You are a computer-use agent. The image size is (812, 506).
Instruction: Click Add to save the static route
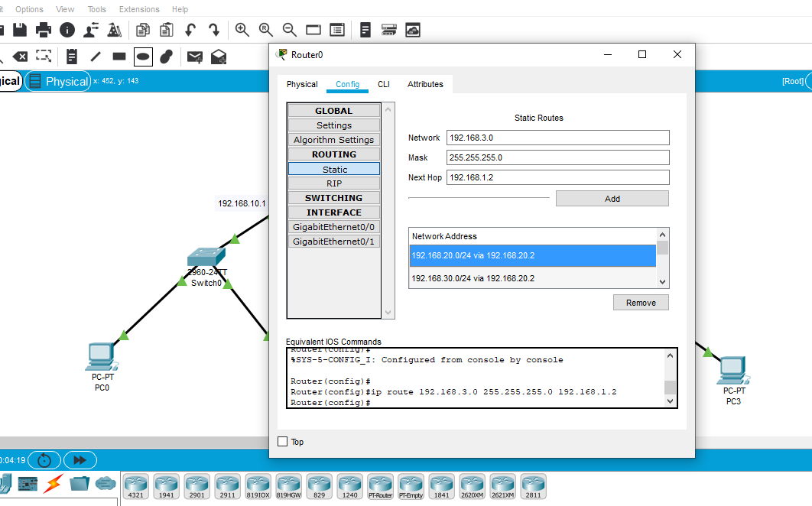pyautogui.click(x=612, y=198)
